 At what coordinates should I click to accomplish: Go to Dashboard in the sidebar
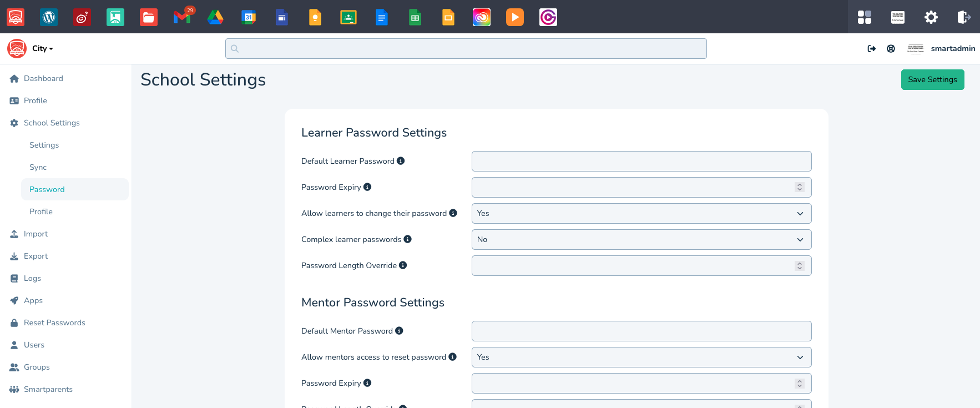point(43,78)
